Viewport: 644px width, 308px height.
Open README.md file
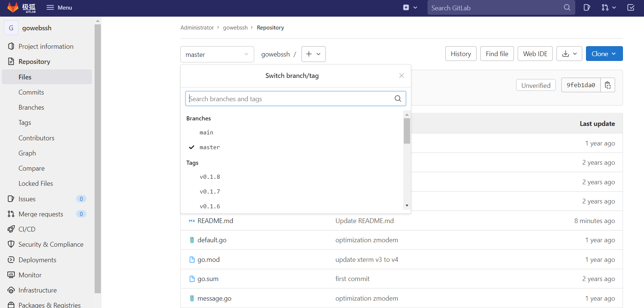(x=215, y=220)
